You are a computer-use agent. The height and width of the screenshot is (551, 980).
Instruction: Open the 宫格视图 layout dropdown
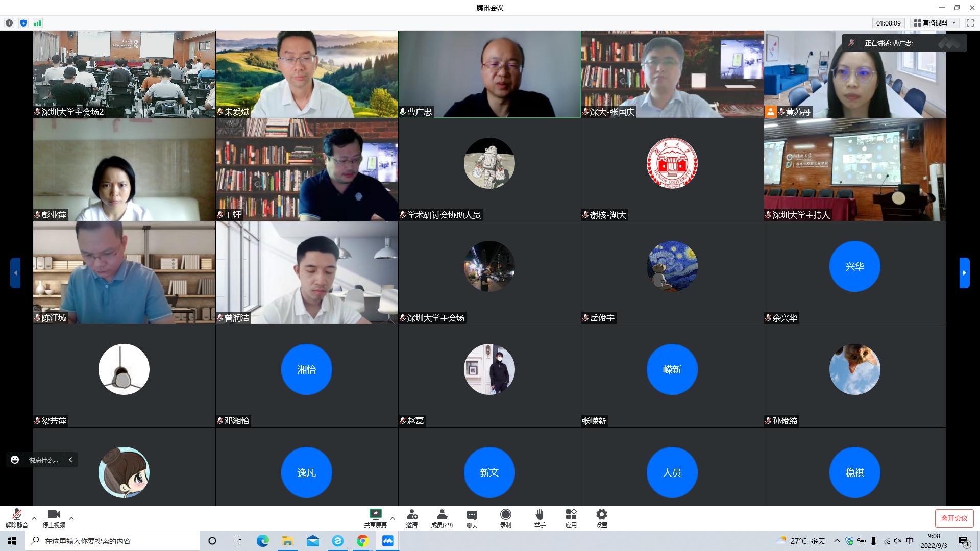pyautogui.click(x=935, y=23)
